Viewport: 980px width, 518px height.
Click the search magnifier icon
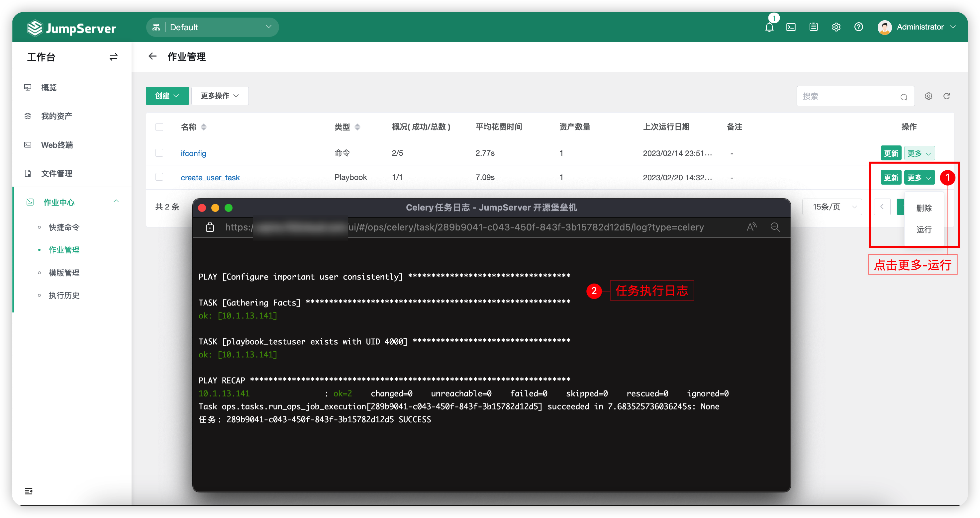(904, 97)
